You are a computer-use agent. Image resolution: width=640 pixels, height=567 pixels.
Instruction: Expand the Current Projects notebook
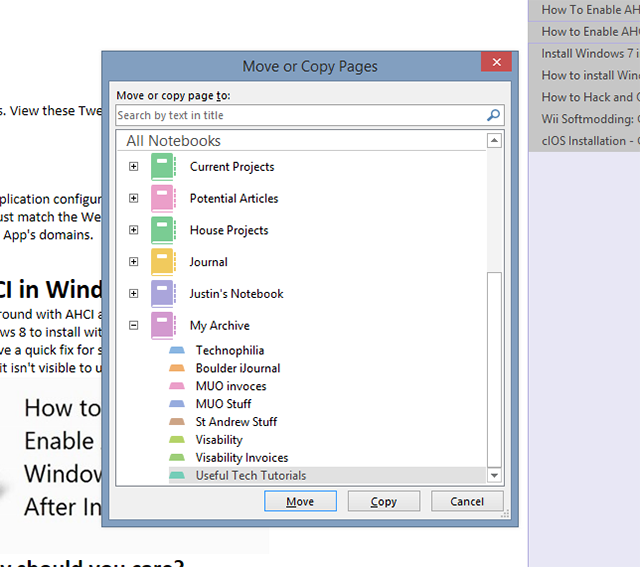[x=133, y=167]
